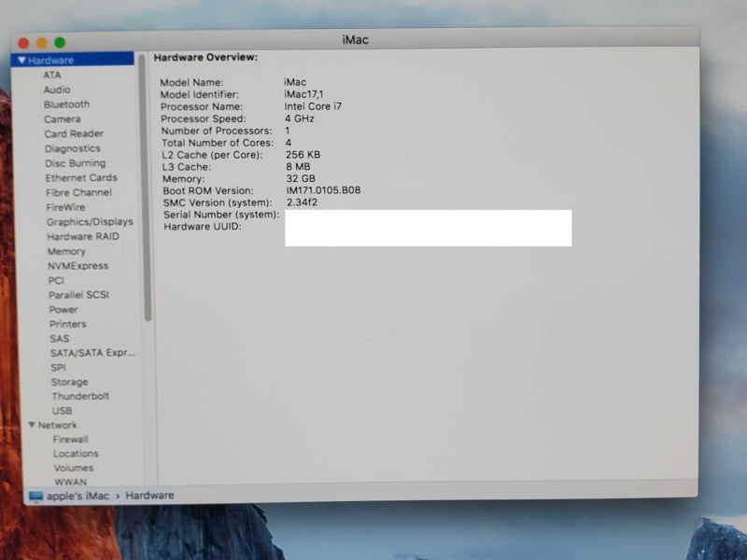
Task: Click the Model Name value iMac
Action: click(x=295, y=82)
